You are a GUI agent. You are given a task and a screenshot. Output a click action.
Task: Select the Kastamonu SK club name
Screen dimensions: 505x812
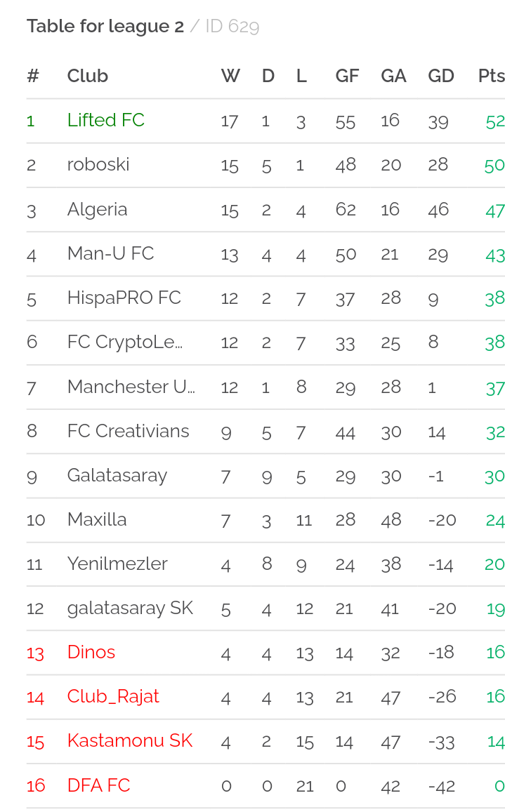[130, 740]
